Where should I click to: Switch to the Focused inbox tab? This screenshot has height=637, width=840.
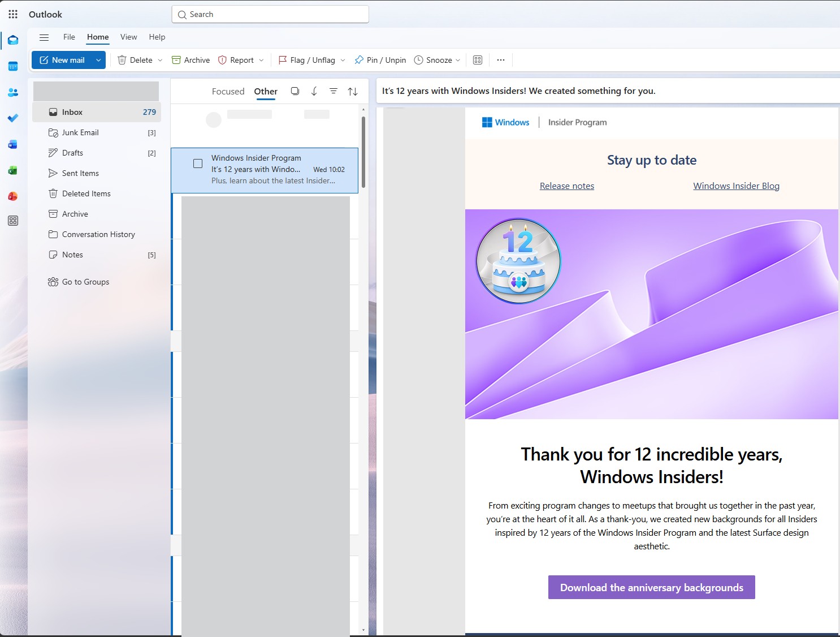(x=228, y=91)
